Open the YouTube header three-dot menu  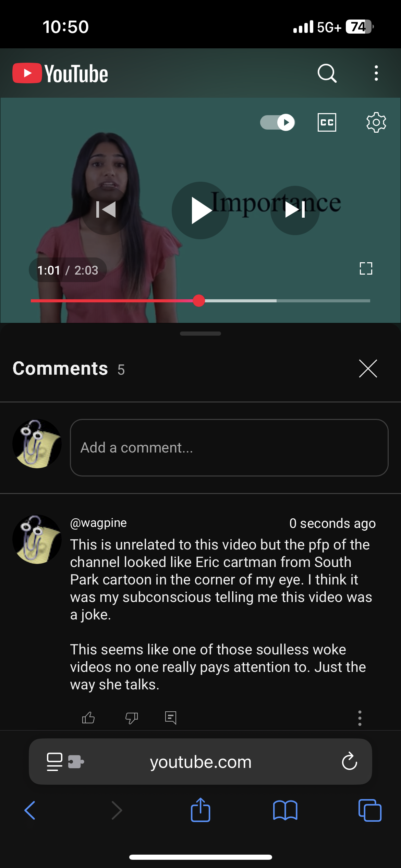[376, 73]
